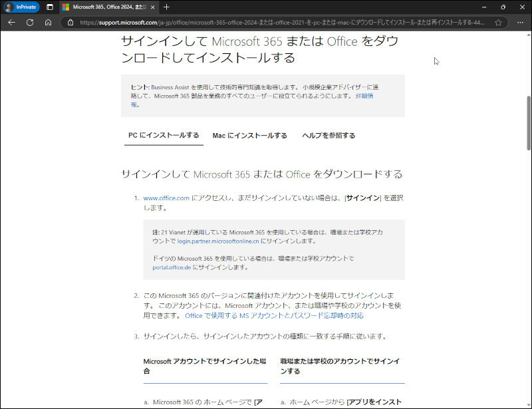Viewport: 532px width, 409px height.
Task: Open the 詳細情報 link in hint box
Action: click(364, 96)
